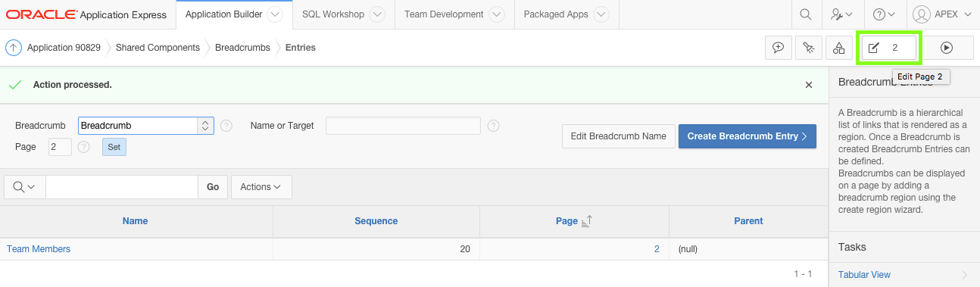The image size is (980, 287).
Task: Open the Breadcrumb select list
Action: pos(146,126)
